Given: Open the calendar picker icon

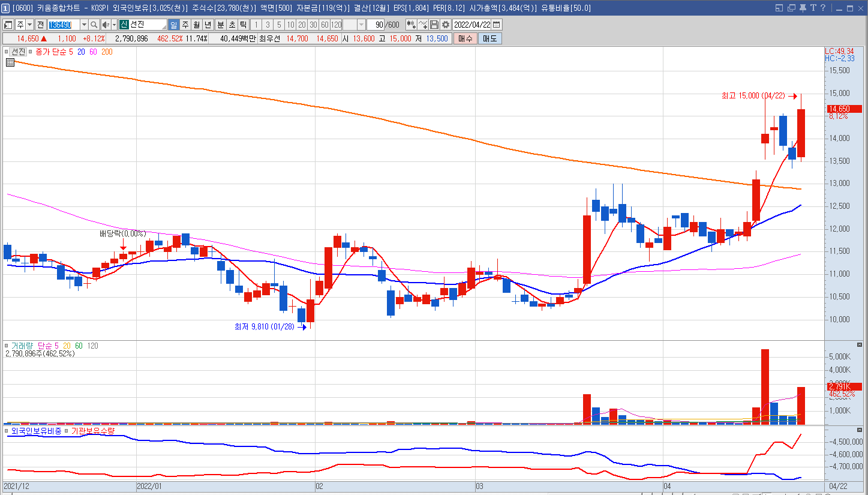Looking at the screenshot, I should (x=497, y=25).
